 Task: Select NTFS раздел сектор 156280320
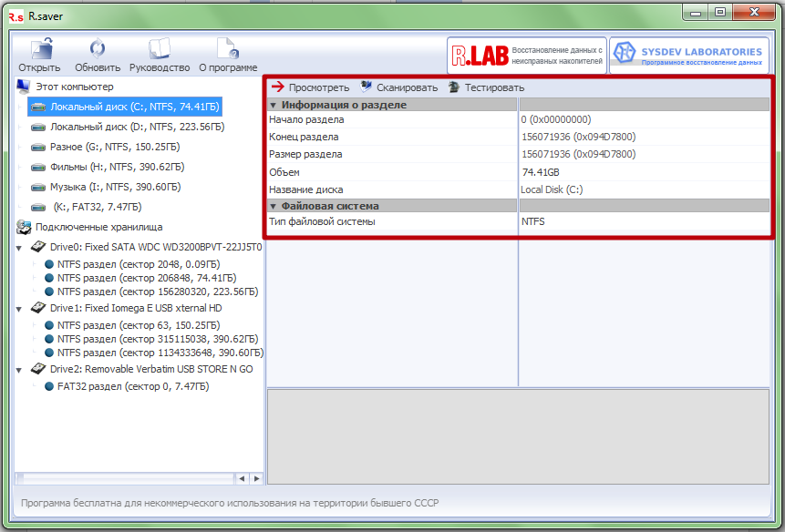[x=158, y=291]
